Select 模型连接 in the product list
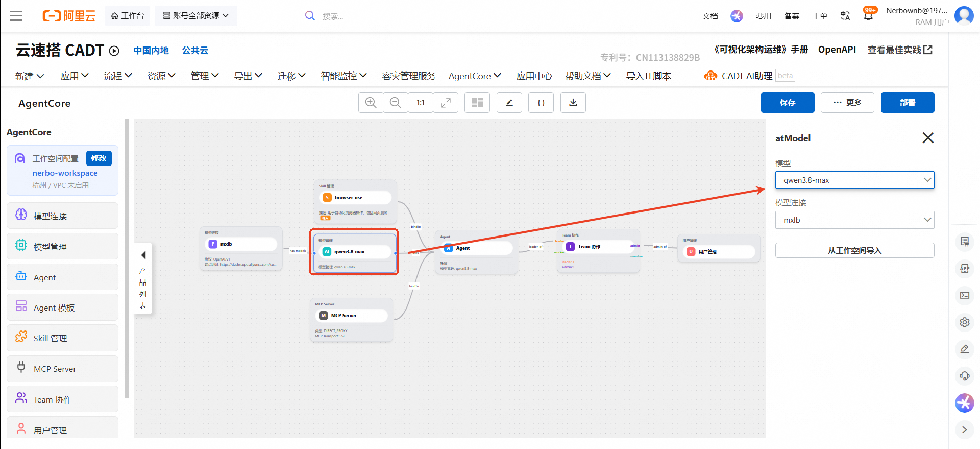The height and width of the screenshot is (449, 980). click(62, 216)
